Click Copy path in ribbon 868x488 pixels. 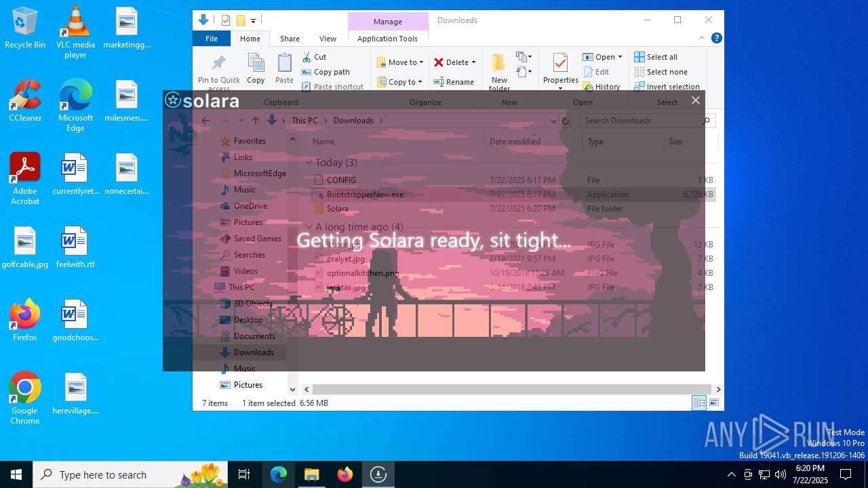[325, 72]
